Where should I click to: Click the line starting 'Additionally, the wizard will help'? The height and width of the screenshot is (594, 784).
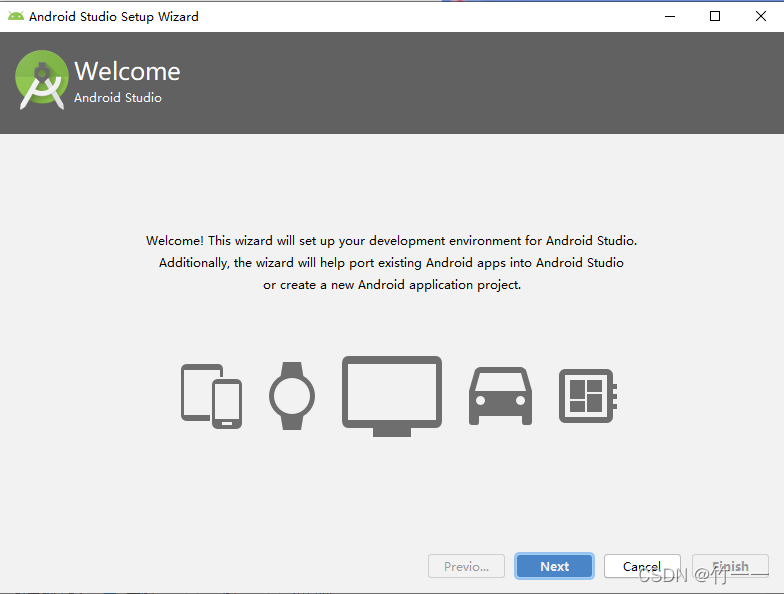(x=392, y=262)
